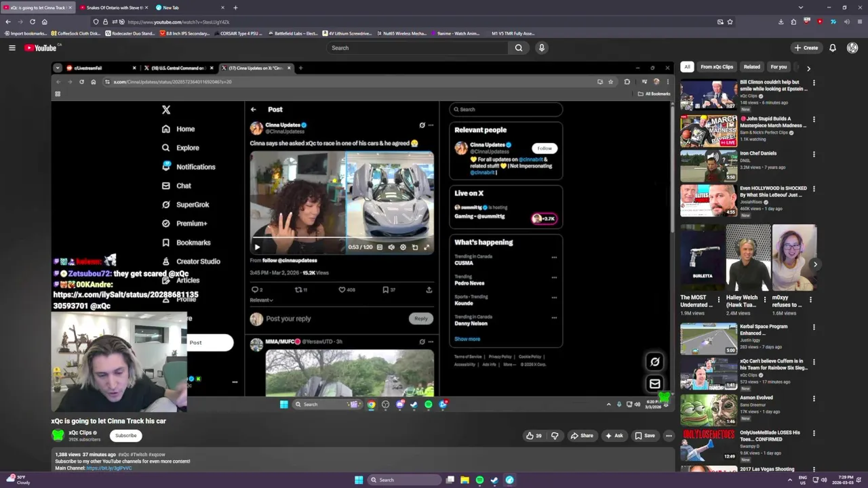This screenshot has height=488, width=868.
Task: Open options menu for Even HOLLYWOOD is SHOCKED
Action: (814, 189)
